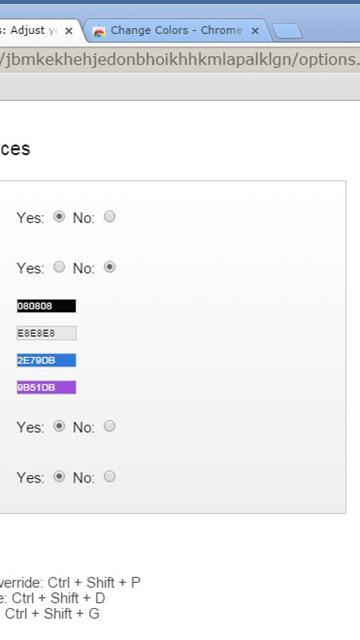
Task: Open the black 080808 color field
Action: coord(47,306)
